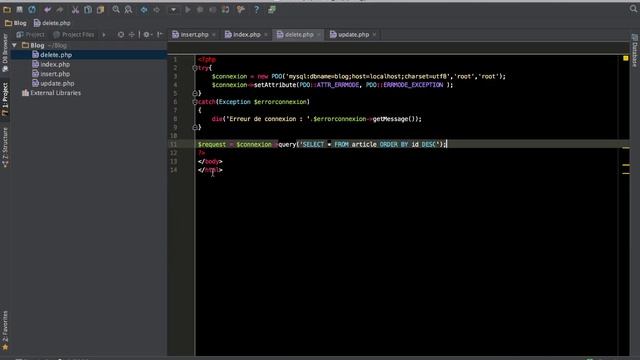The height and width of the screenshot is (360, 640).
Task: Click Collapse All icon in Project panel
Action: point(131,35)
